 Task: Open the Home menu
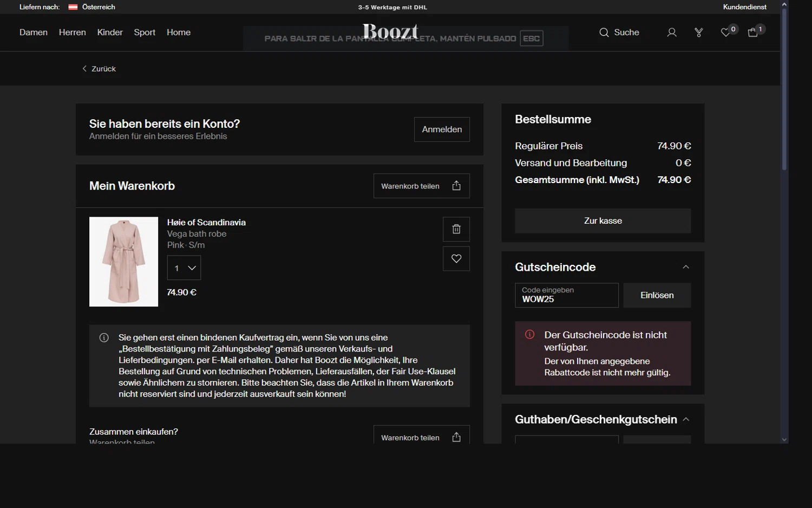tap(179, 32)
